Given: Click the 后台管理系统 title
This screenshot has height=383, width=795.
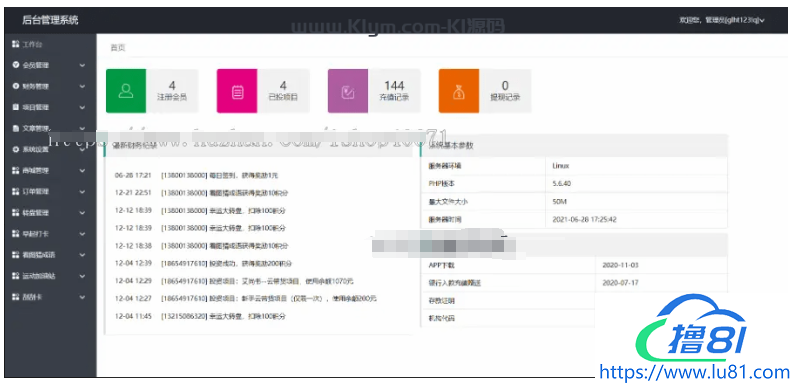Looking at the screenshot, I should click(50, 21).
